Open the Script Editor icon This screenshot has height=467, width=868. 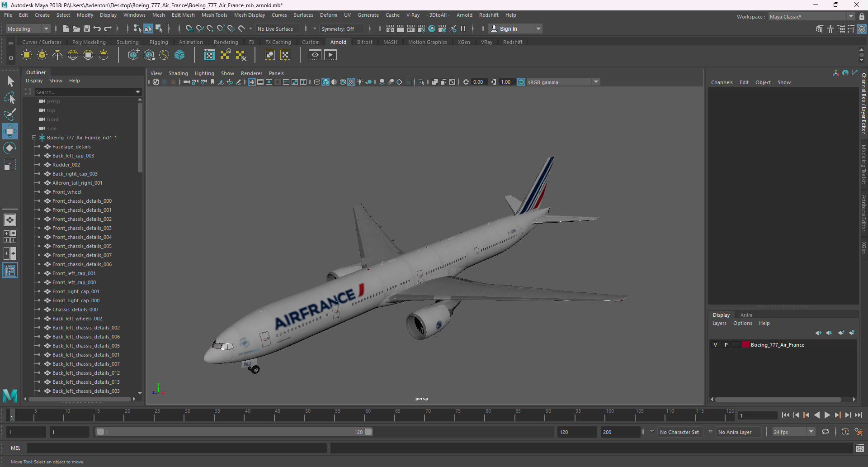pos(860,448)
